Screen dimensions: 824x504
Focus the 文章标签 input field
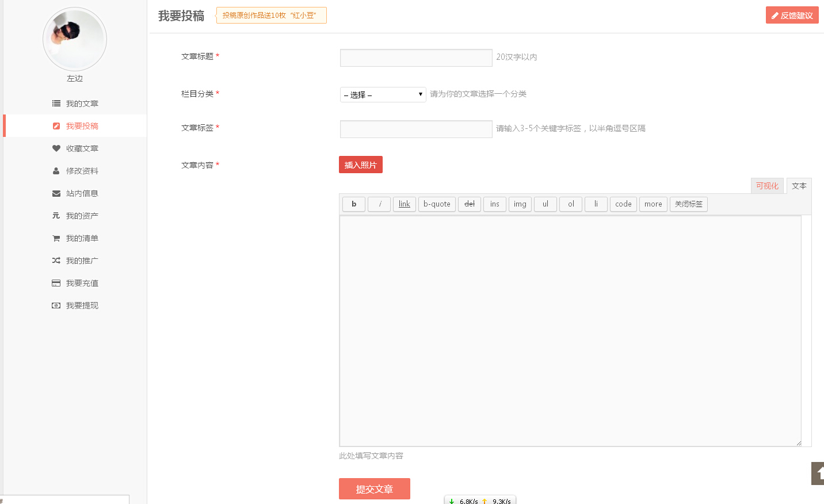(416, 129)
